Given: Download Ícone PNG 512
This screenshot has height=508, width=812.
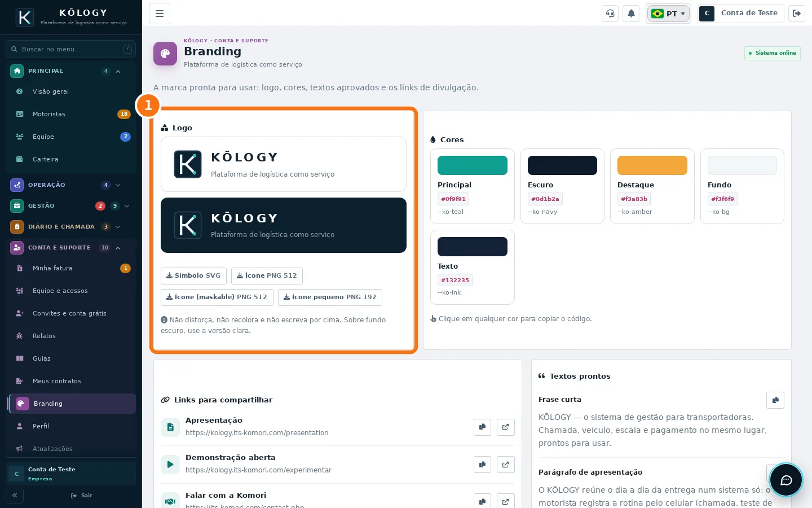Looking at the screenshot, I should pyautogui.click(x=267, y=276).
